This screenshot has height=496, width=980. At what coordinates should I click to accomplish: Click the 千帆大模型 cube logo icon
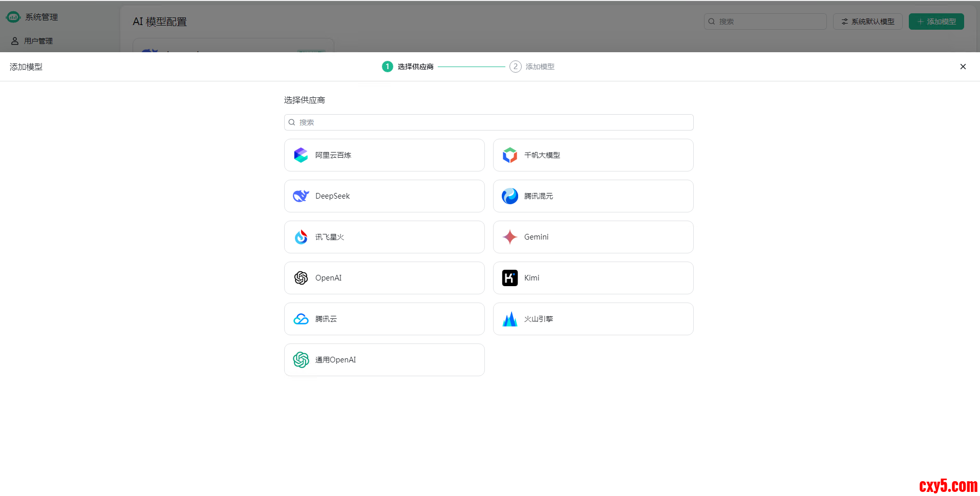(509, 155)
